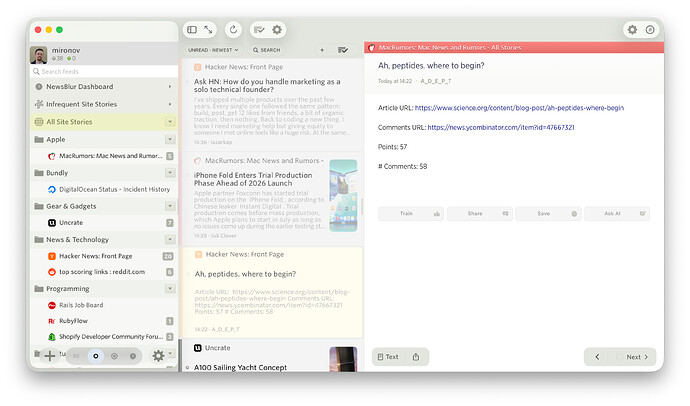Select All Site Stories in sidebar
This screenshot has height=406, width=690.
(x=104, y=122)
